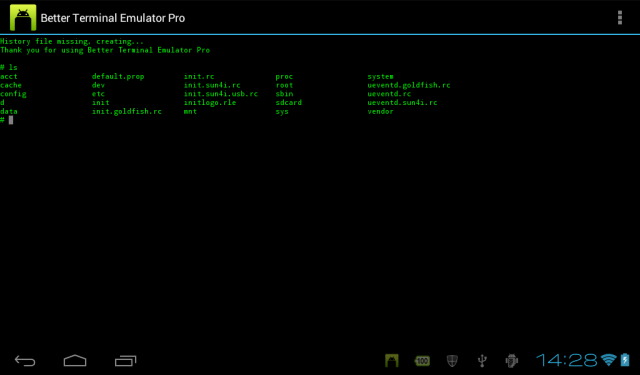Tap the battery charging status icon
The height and width of the screenshot is (375, 640).
point(625,360)
